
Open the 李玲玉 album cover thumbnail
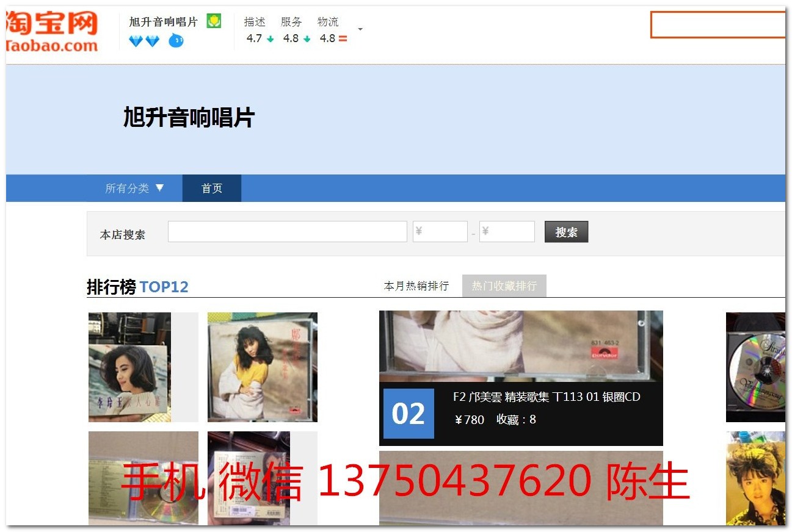pos(129,367)
